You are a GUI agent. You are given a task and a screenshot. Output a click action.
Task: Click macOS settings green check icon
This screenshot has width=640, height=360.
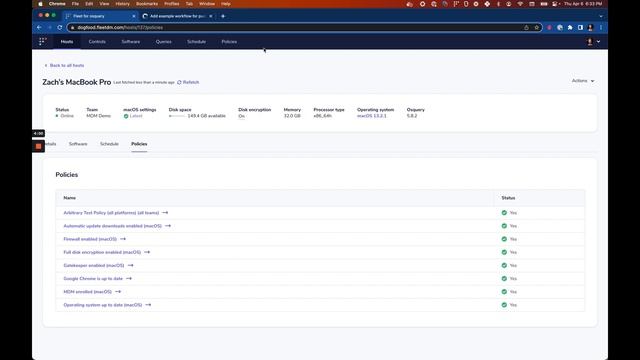pyautogui.click(x=126, y=116)
